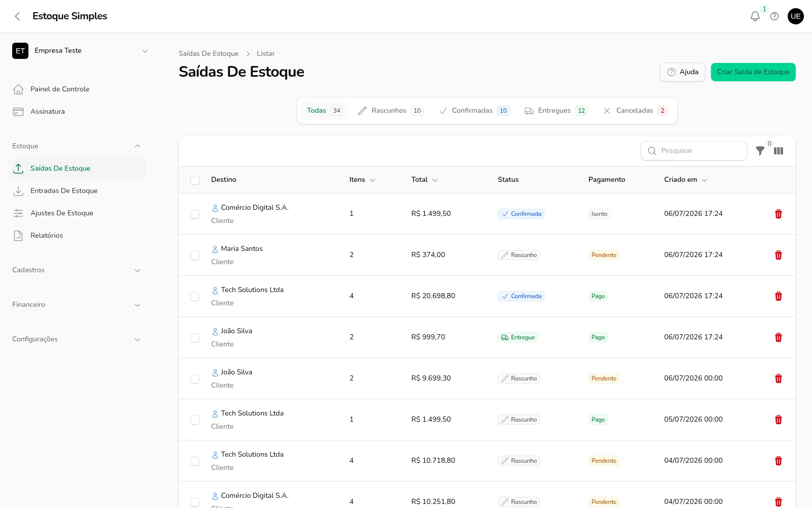Viewport: 812px width, 508px height.
Task: Focus the Pesquisar search field
Action: point(694,151)
